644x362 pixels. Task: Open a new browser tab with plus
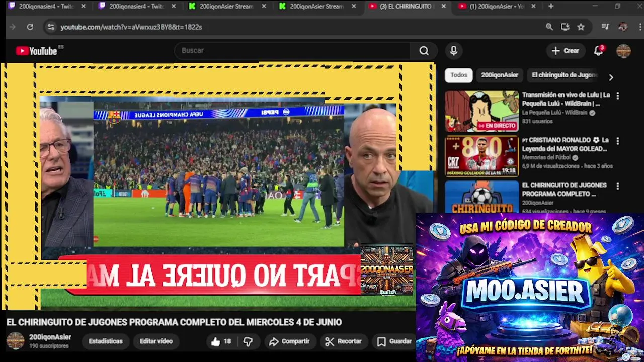pos(551,6)
